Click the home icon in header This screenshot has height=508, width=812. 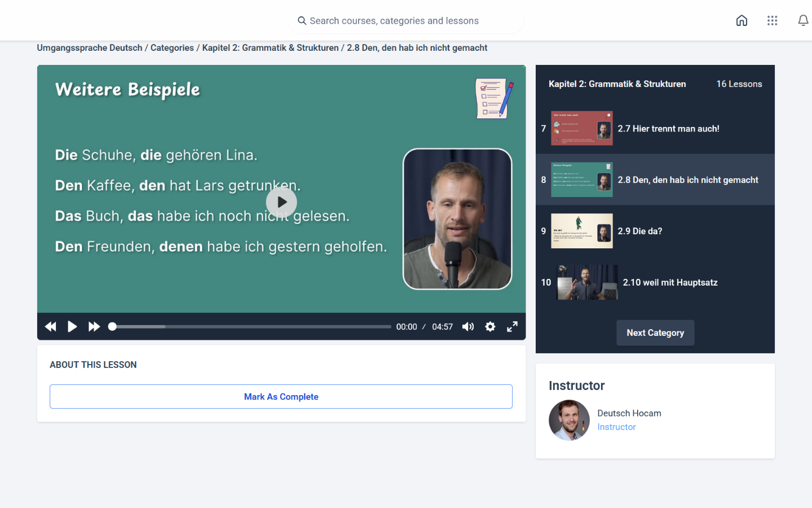click(x=742, y=21)
